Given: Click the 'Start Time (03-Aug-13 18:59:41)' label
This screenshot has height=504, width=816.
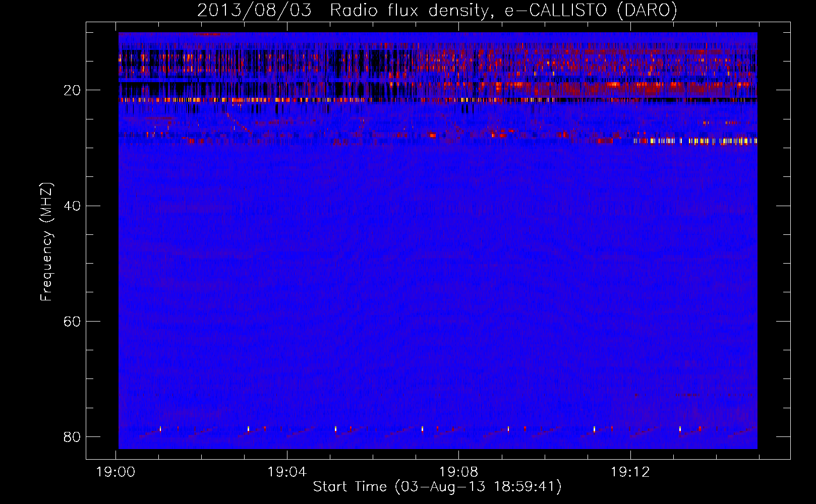Looking at the screenshot, I should [437, 487].
